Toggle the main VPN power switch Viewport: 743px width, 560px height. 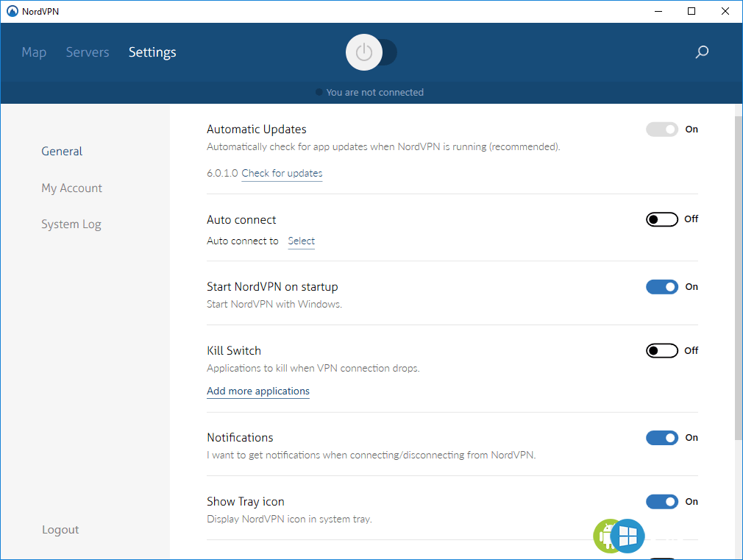click(371, 52)
